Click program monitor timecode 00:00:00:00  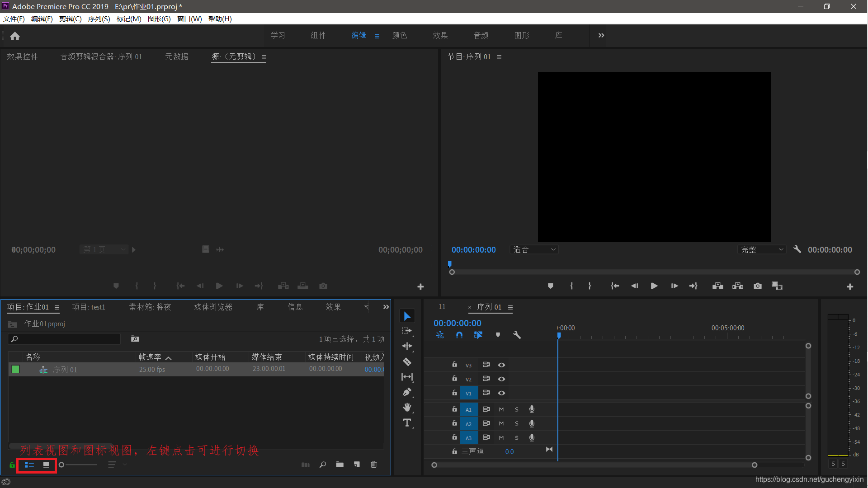pyautogui.click(x=473, y=250)
